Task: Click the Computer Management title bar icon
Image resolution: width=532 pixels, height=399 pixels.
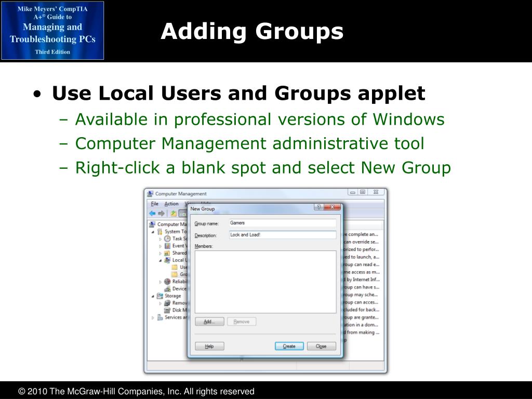Action: [150, 194]
